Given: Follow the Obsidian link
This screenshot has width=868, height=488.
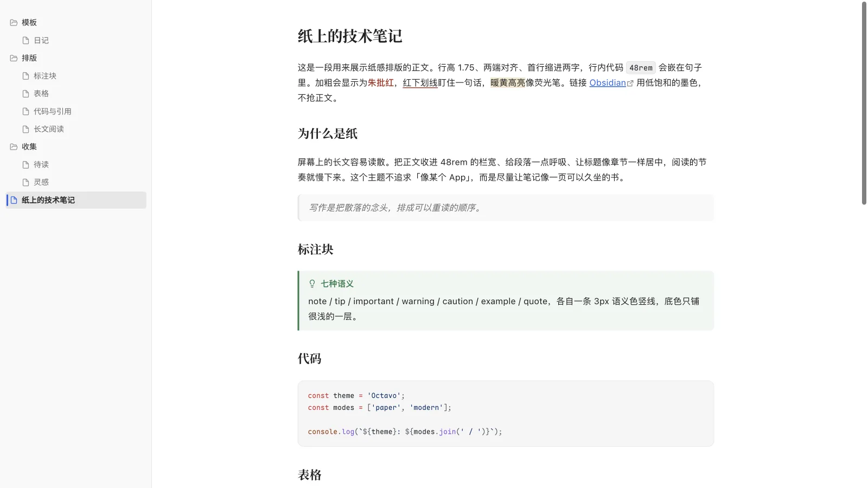Looking at the screenshot, I should tap(608, 83).
